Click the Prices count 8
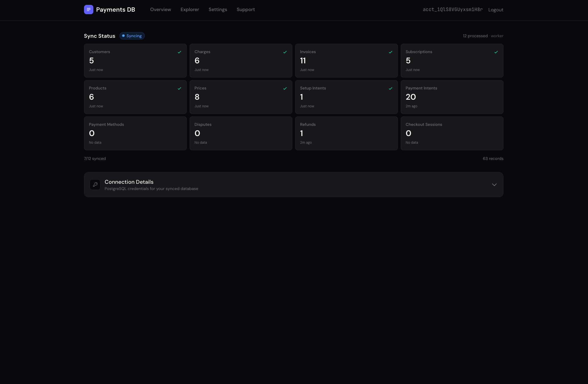588x384 pixels. click(x=197, y=97)
